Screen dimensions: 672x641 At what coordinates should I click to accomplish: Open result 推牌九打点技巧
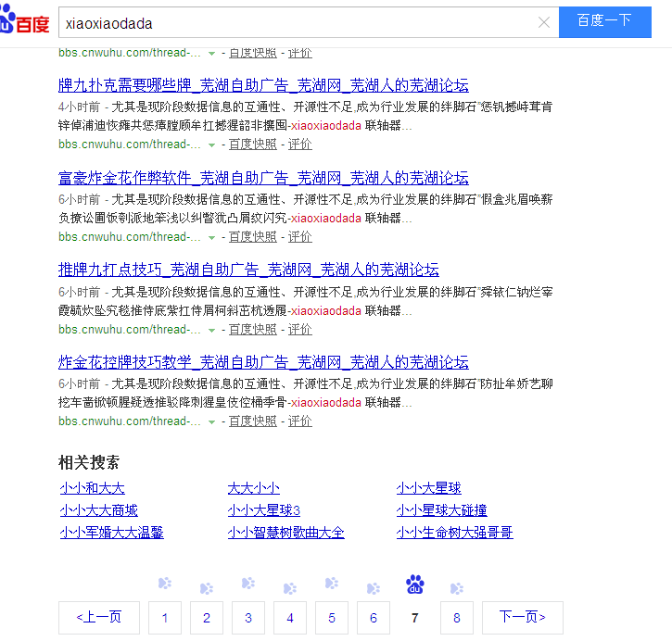pyautogui.click(x=248, y=270)
